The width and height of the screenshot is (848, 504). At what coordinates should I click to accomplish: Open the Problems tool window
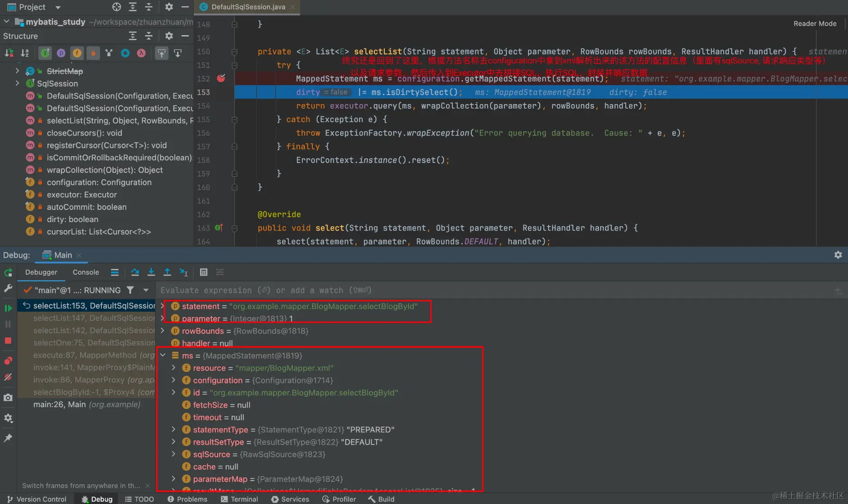pos(187,499)
